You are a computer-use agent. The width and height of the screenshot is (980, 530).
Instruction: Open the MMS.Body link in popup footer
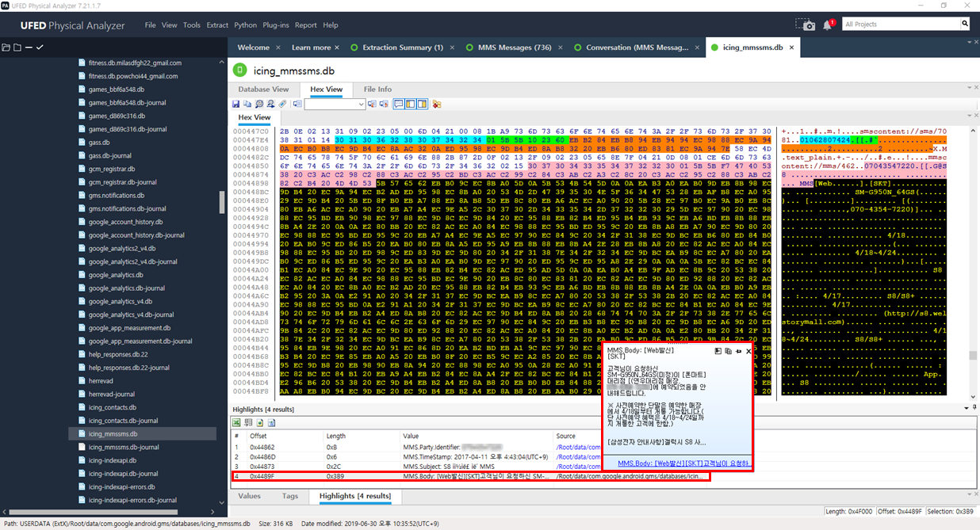pos(683,463)
